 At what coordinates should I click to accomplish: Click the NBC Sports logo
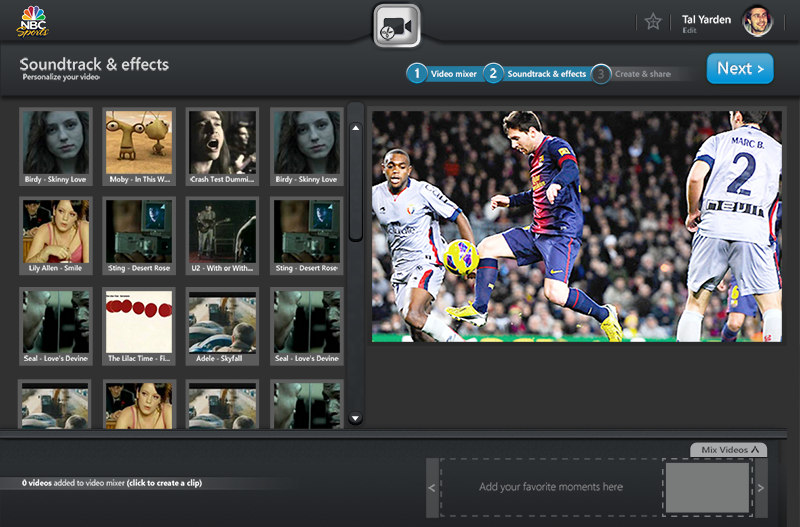point(33,21)
